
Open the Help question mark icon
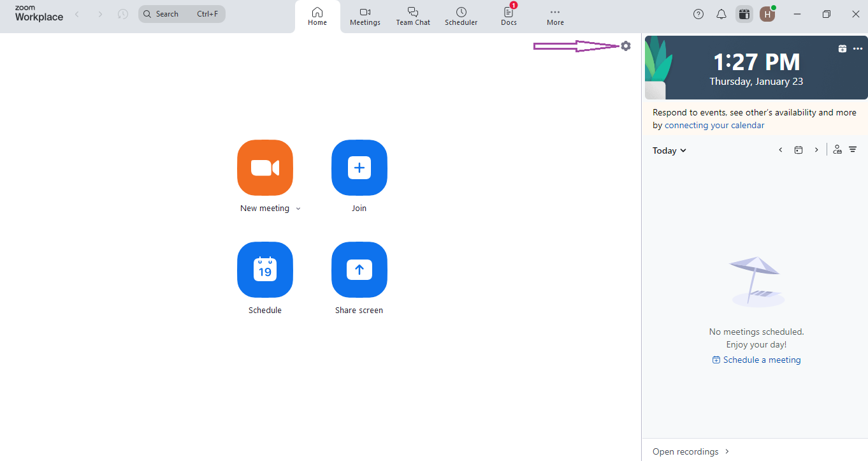[x=698, y=14]
